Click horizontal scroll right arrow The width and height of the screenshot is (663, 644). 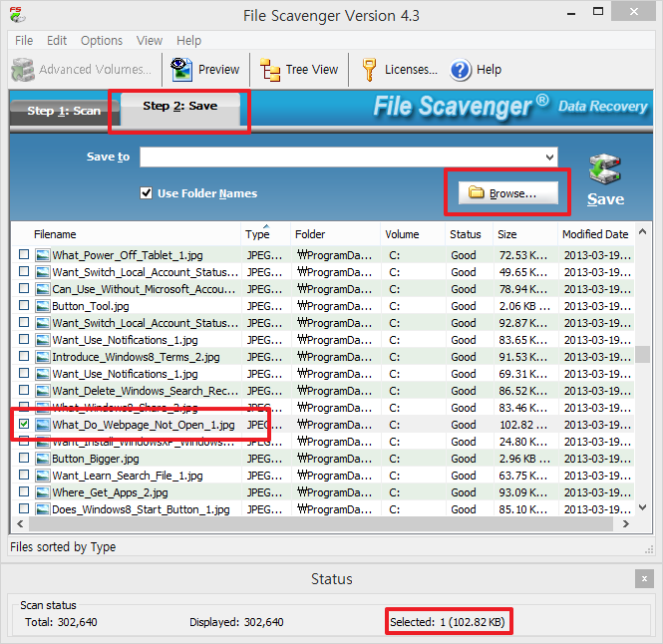click(626, 524)
